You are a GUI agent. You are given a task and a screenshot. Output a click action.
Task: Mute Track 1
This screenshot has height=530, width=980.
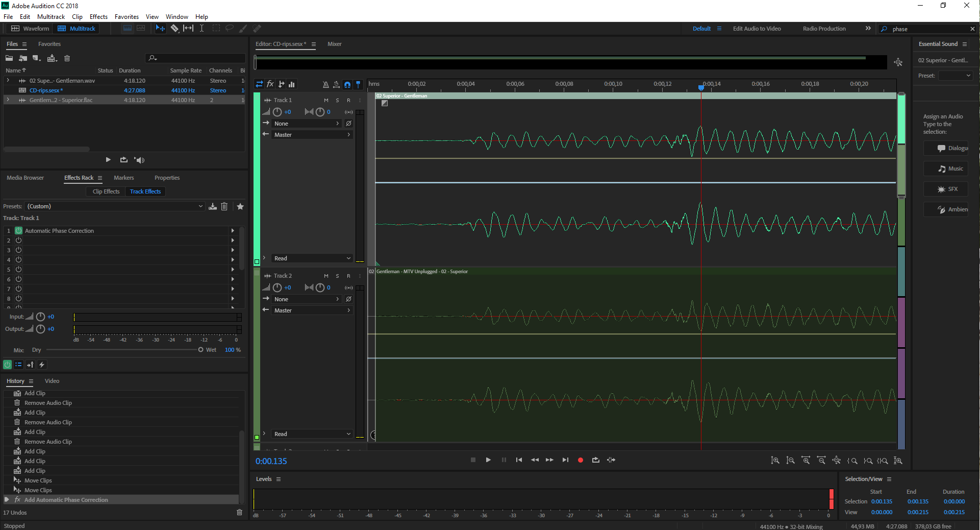pos(326,100)
